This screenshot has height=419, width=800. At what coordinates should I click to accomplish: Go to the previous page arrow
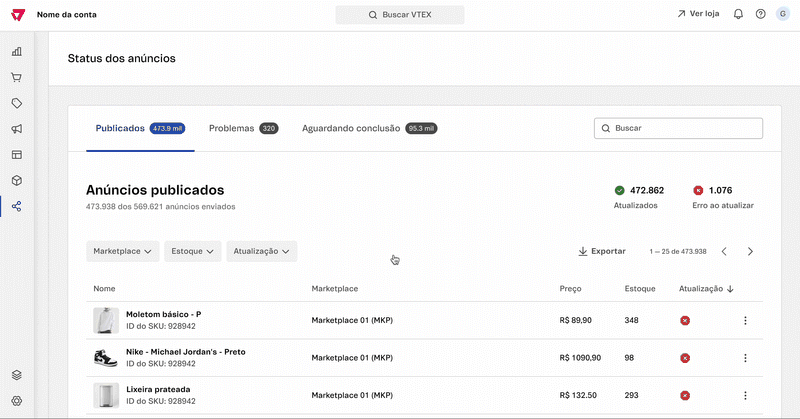pos(724,251)
